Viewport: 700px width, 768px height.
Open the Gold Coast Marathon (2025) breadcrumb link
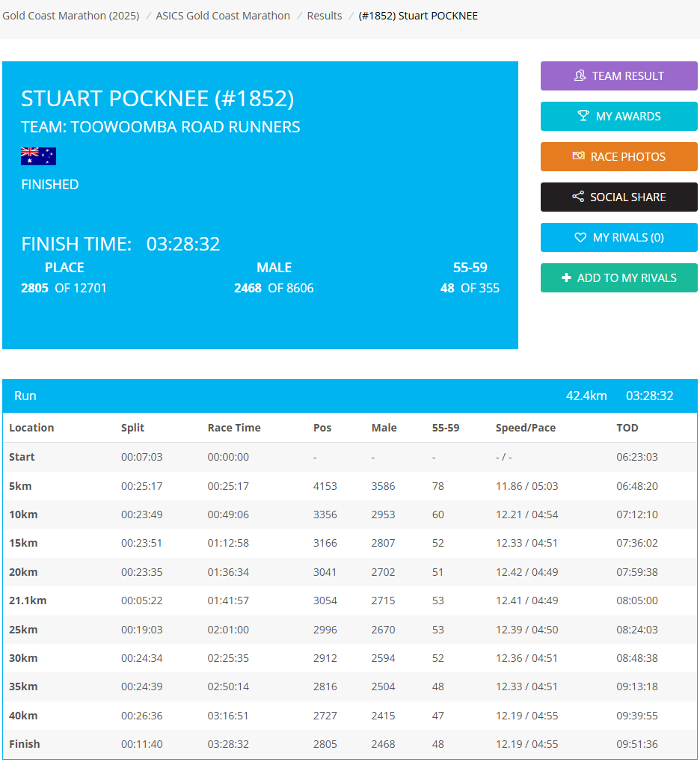[x=70, y=15]
